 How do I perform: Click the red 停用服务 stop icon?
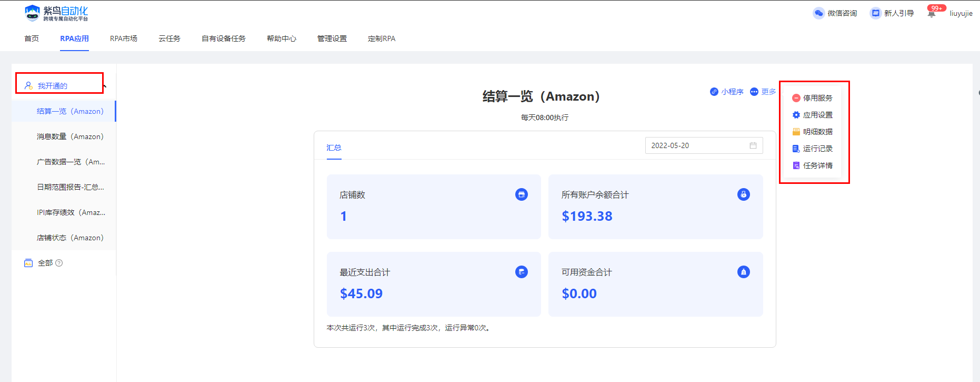(x=796, y=98)
